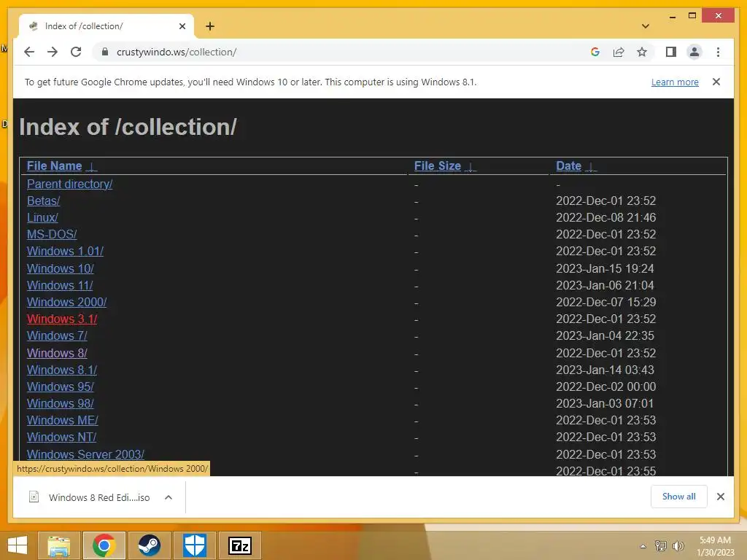747x560 pixels.
Task: Dismiss the Chrome update notification bar
Action: [x=716, y=82]
